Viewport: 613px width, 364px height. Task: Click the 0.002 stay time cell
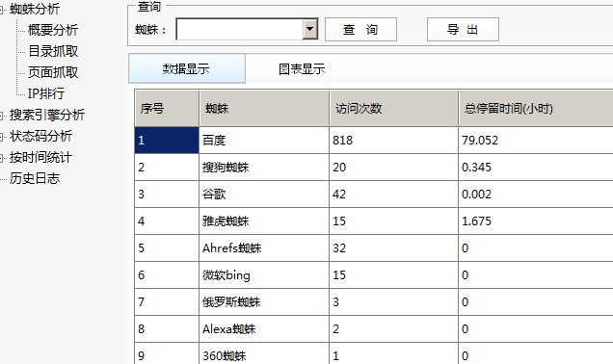[x=536, y=195]
